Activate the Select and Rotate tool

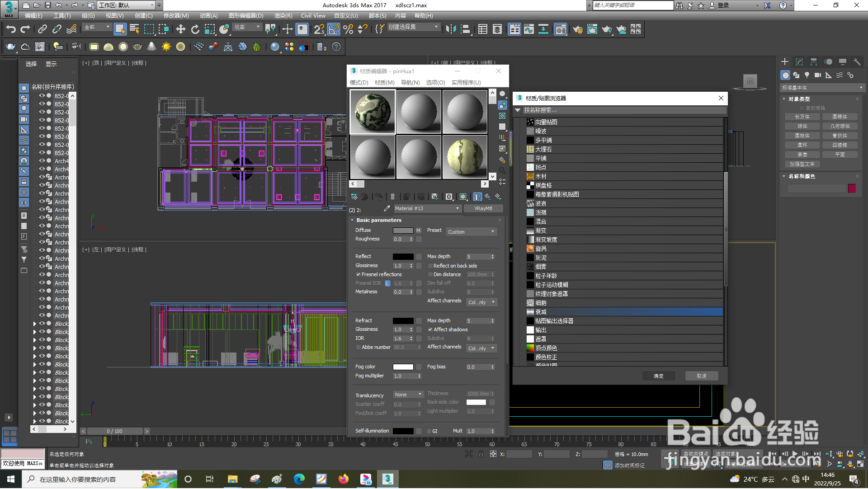coord(195,29)
